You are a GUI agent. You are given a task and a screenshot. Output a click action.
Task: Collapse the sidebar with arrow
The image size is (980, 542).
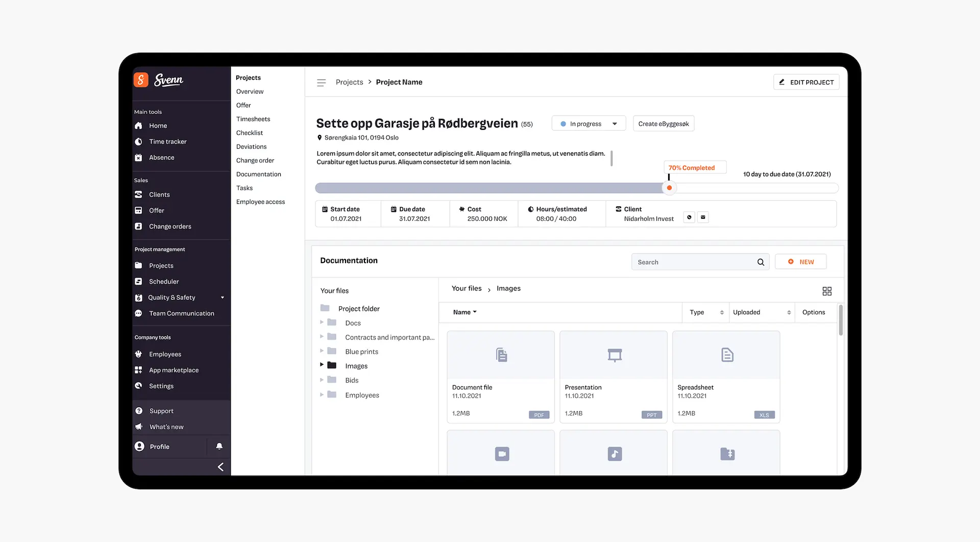(220, 466)
